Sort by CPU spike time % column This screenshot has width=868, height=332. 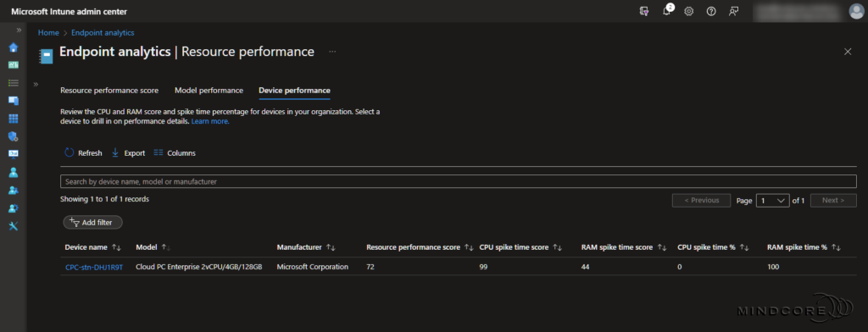[x=713, y=247]
